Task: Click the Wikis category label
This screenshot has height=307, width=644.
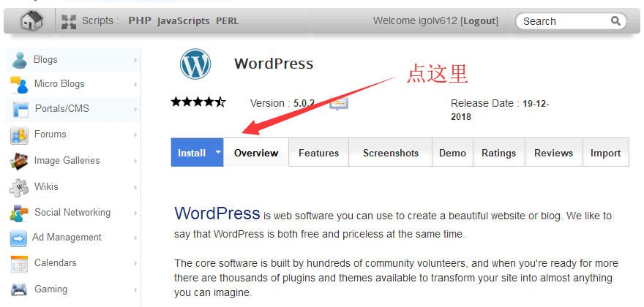Action: [46, 186]
